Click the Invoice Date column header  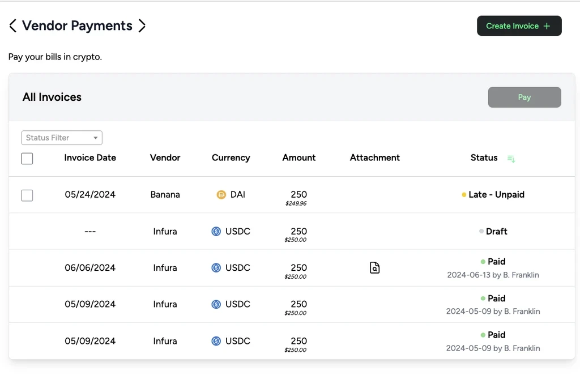click(x=90, y=158)
